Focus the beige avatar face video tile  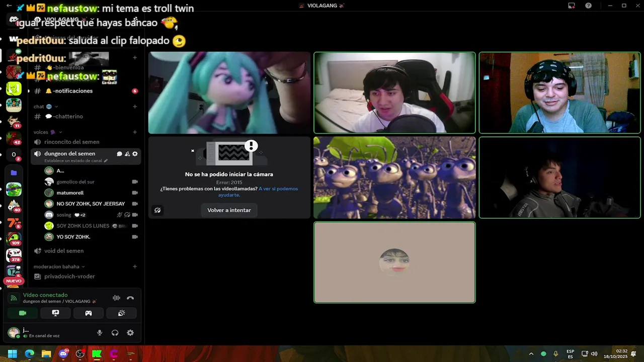[394, 262]
